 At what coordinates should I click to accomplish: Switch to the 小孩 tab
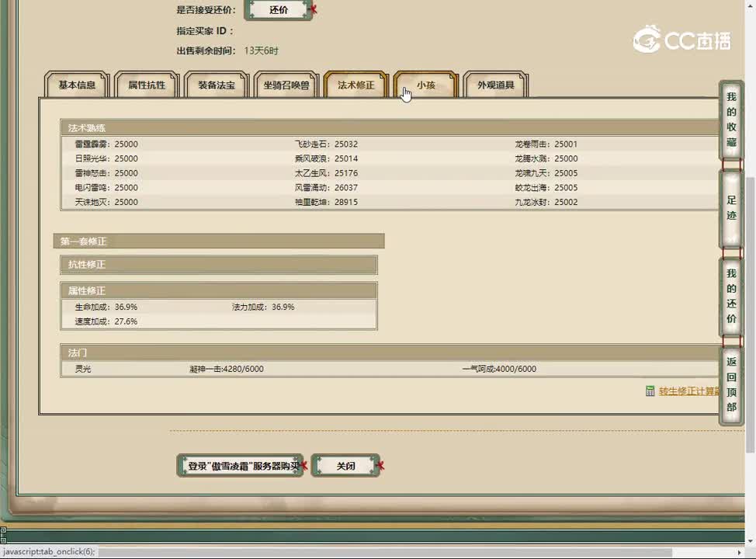[x=425, y=85]
